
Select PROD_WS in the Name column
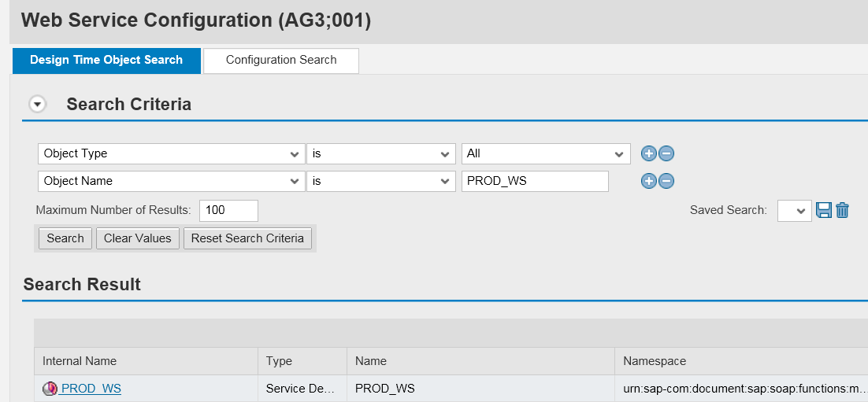tap(481, 389)
